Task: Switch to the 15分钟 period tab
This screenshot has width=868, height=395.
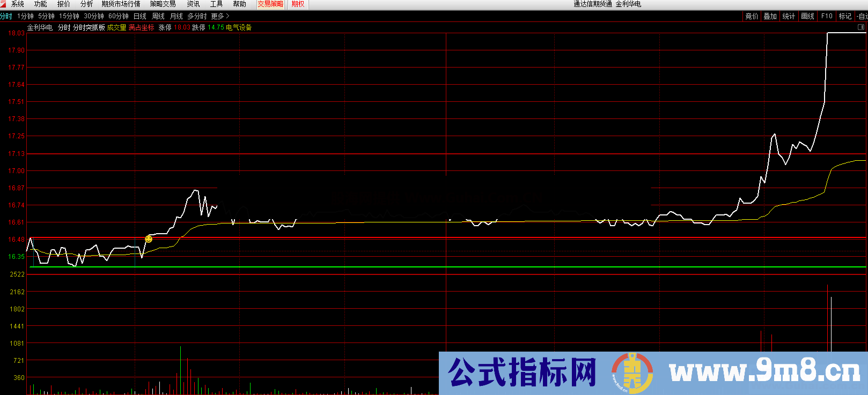Action: pyautogui.click(x=69, y=17)
